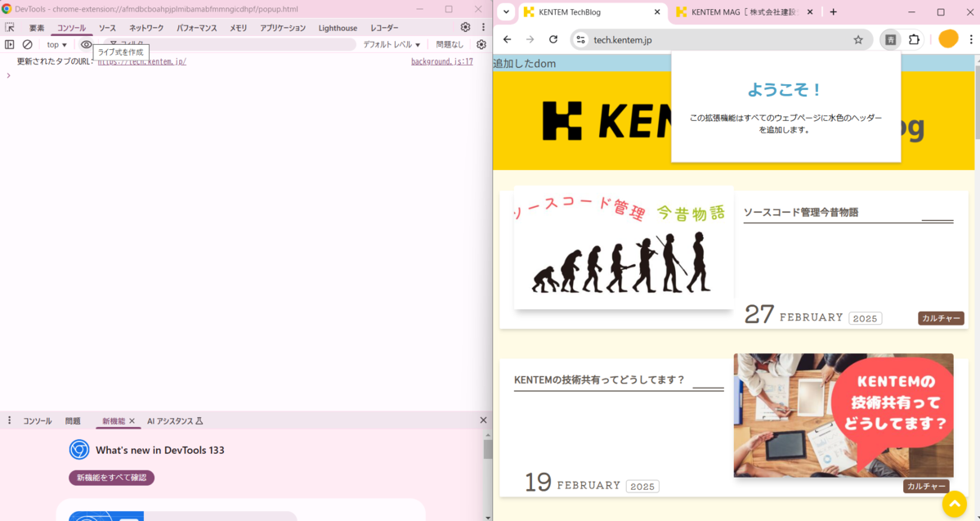Clear the console with the ban icon
Screen dimensions: 980x521
pos(28,44)
